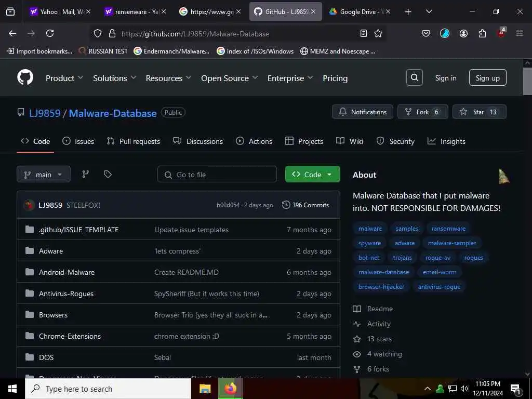
Task: Click the Windows taskbar search box
Action: pyautogui.click(x=108, y=389)
